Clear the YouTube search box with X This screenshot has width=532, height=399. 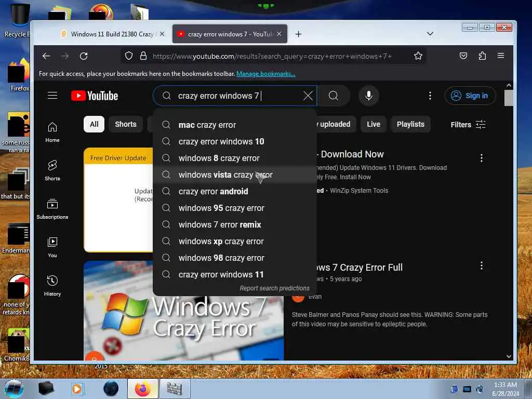pyautogui.click(x=308, y=96)
